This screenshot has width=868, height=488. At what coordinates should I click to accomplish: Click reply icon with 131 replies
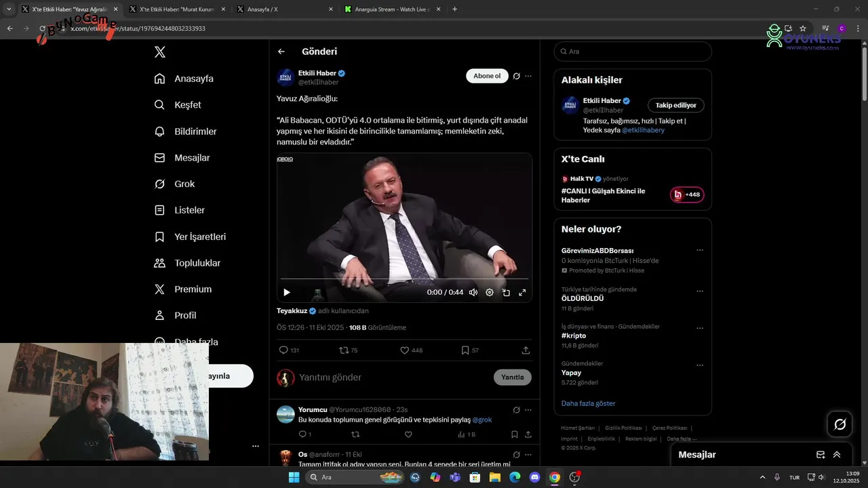[283, 350]
